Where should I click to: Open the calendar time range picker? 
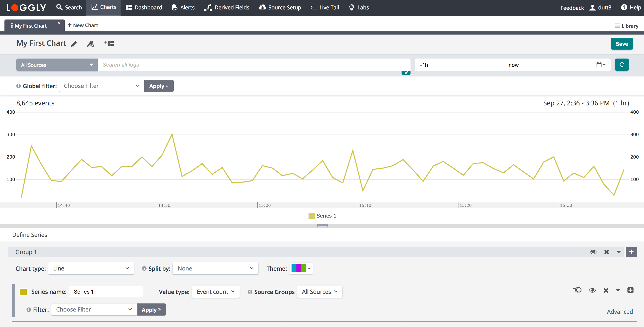(x=601, y=65)
